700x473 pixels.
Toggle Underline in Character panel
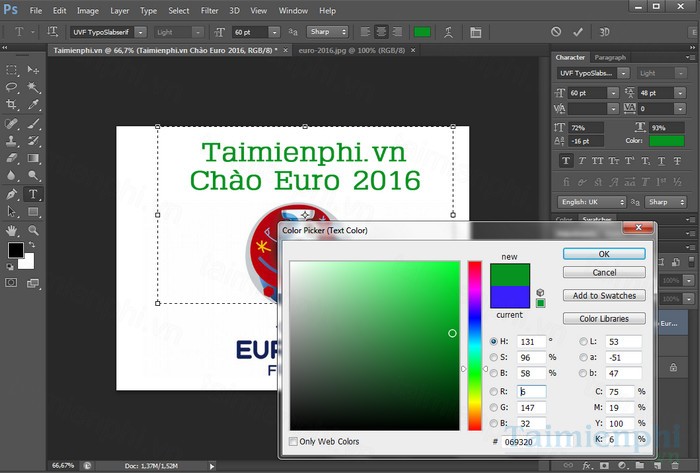coord(661,161)
